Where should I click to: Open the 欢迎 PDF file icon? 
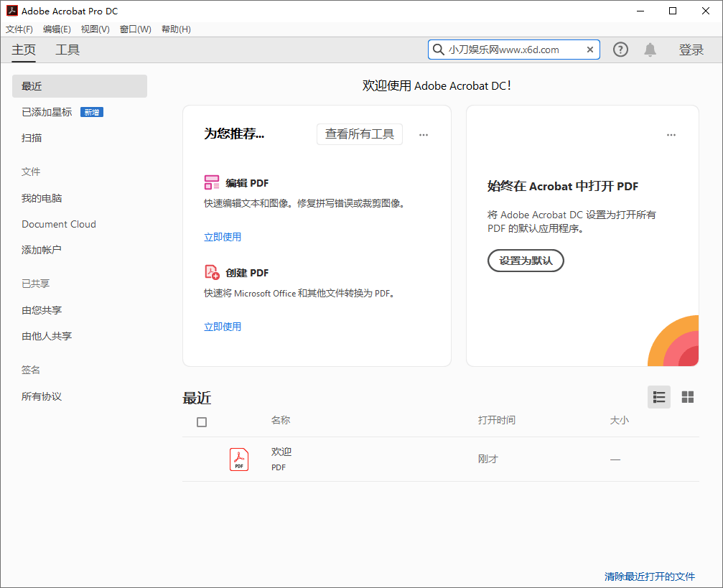[238, 458]
